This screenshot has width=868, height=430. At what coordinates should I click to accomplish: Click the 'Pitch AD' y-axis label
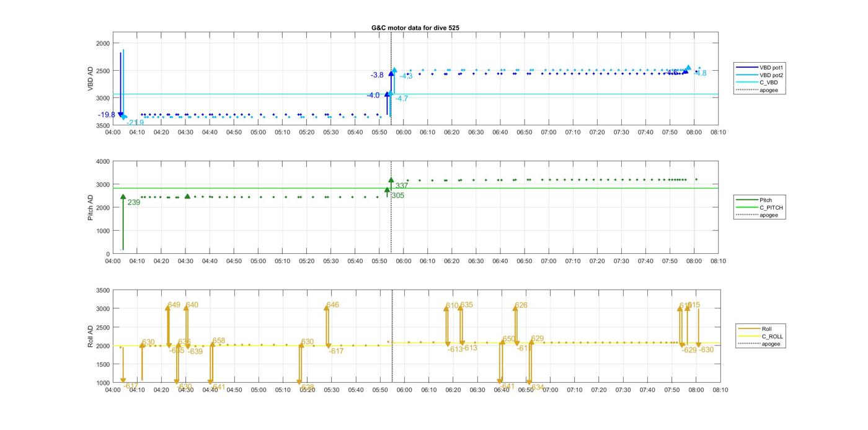click(x=91, y=207)
